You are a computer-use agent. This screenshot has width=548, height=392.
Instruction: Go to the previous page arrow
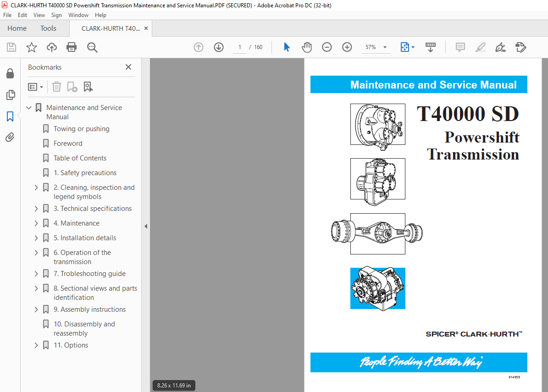(x=199, y=47)
